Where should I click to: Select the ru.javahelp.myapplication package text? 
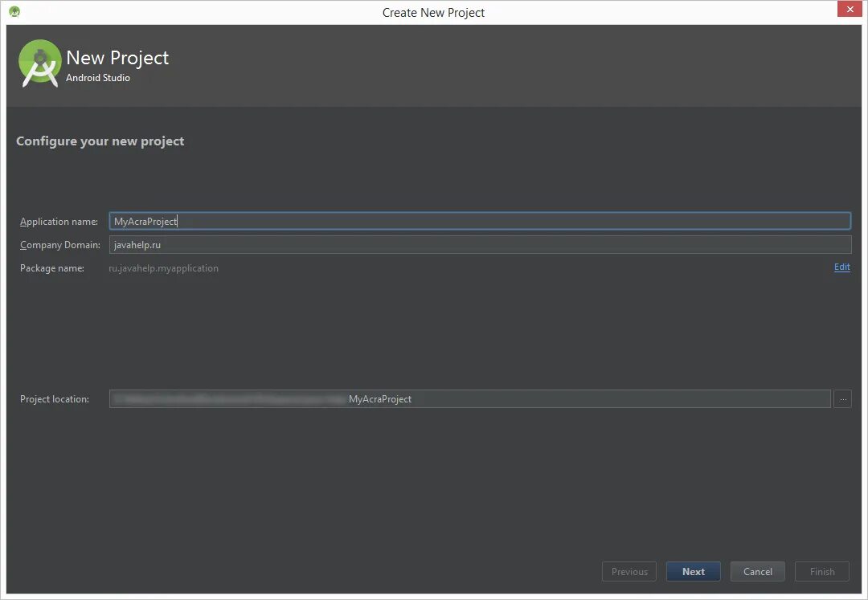(x=163, y=268)
